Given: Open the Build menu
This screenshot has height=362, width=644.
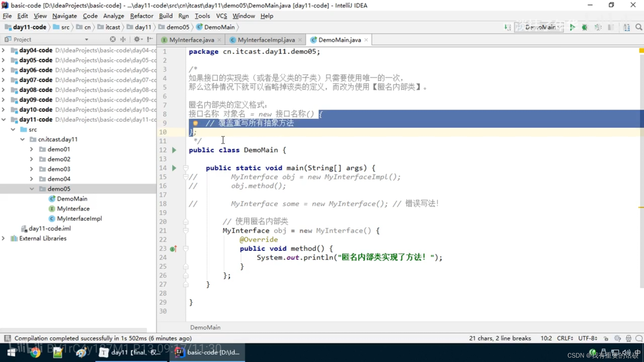Looking at the screenshot, I should tap(166, 16).
